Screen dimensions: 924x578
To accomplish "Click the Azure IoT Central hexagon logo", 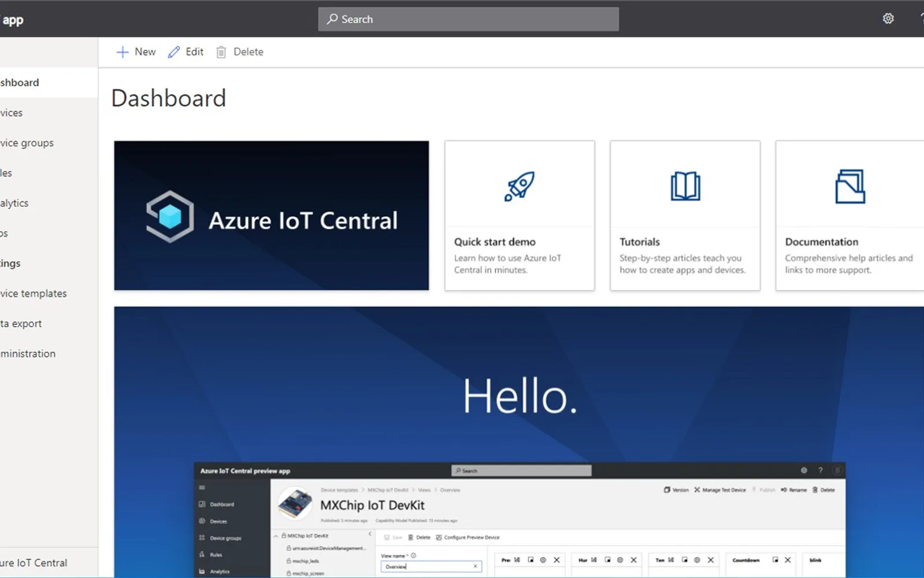I will click(170, 217).
